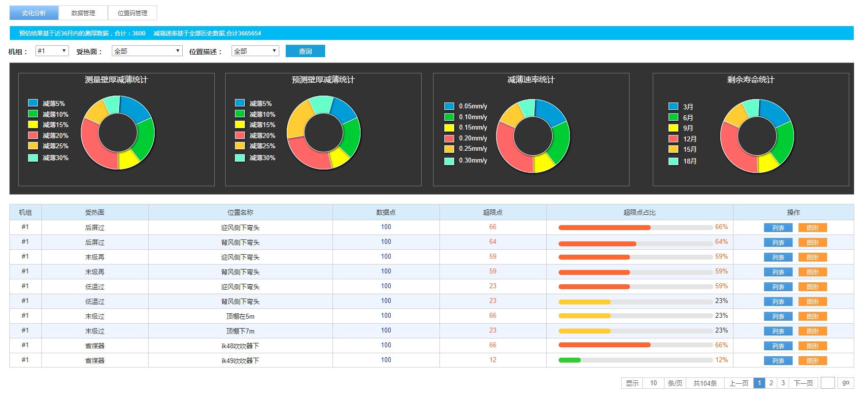This screenshot has width=868, height=402.
Task: Go to page 1
Action: point(759,383)
